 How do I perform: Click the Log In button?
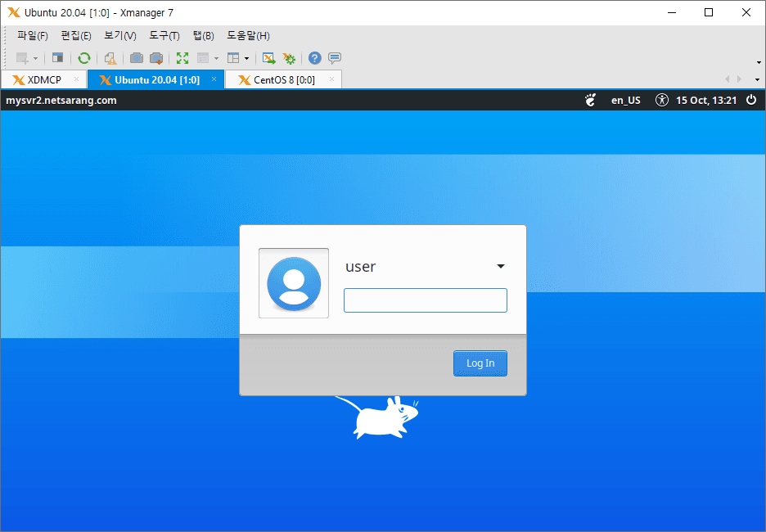(480, 363)
